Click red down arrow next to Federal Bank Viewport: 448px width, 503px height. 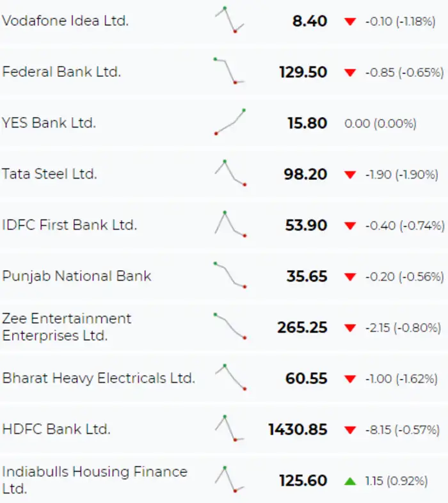(x=349, y=72)
